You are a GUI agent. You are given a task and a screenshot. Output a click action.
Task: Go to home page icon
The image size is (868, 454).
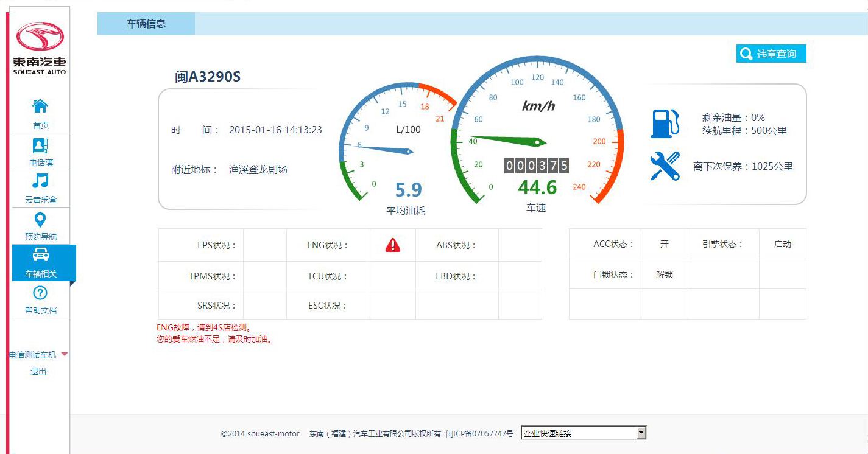point(40,107)
